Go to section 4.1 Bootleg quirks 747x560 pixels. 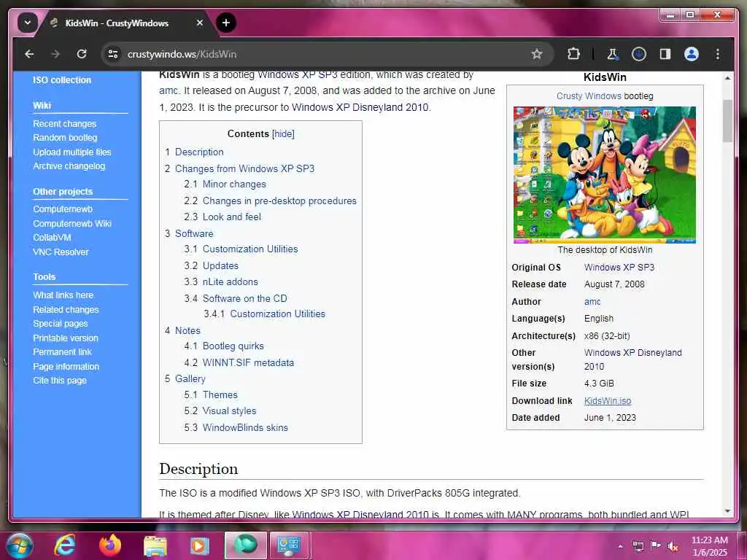(233, 346)
